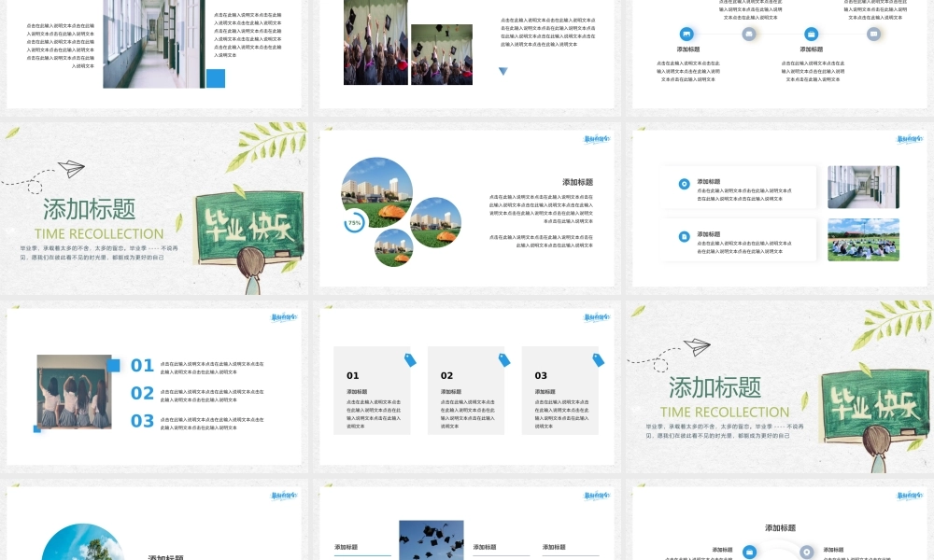
Task: Click the 75% progress ring on campus slide
Action: click(x=354, y=222)
